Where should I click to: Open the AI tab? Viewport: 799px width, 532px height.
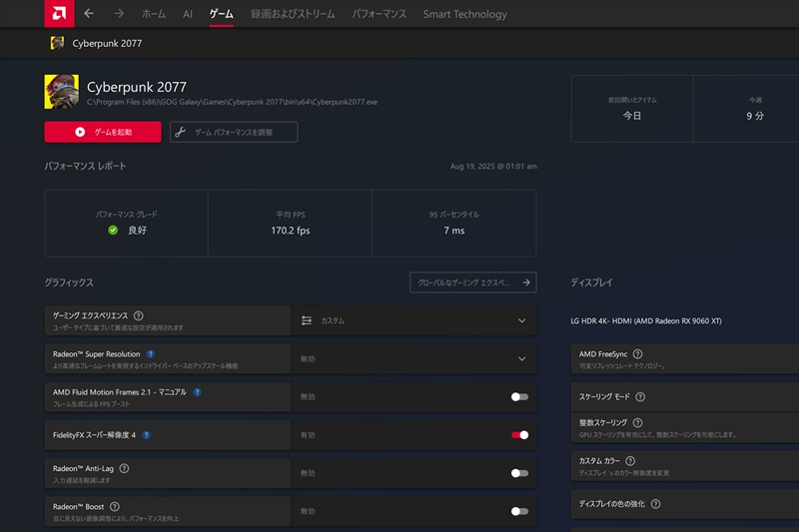(x=188, y=14)
